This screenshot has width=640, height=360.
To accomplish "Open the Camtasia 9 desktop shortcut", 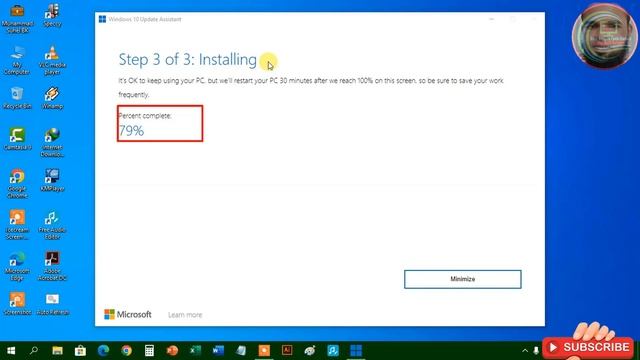I will point(17,139).
